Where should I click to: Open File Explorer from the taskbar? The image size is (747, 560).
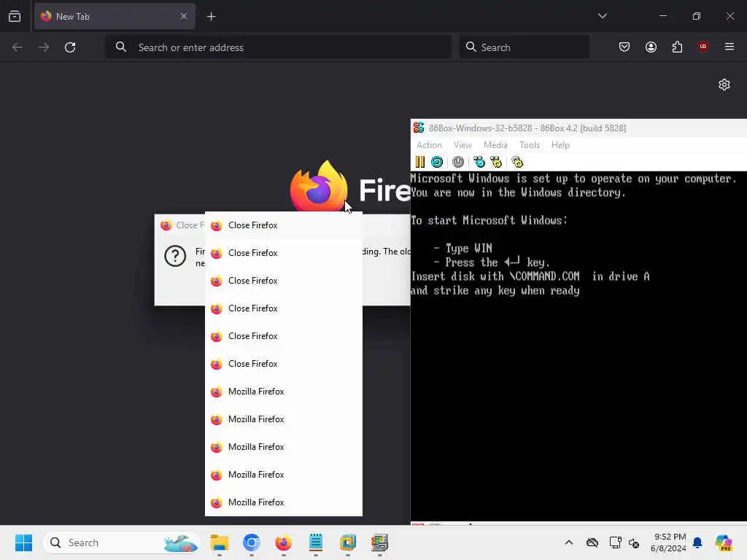[x=219, y=542]
